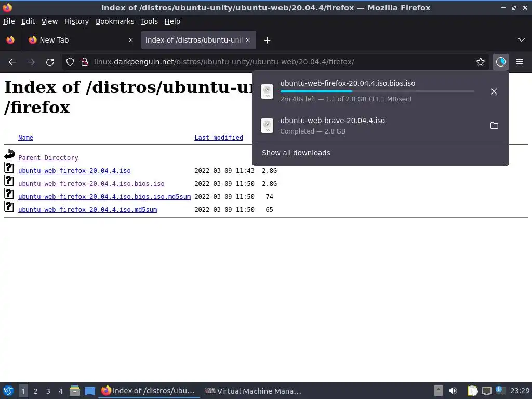Viewport: 532px width, 399px height.
Task: Open the Firefox hamburger application menu
Action: 520,62
